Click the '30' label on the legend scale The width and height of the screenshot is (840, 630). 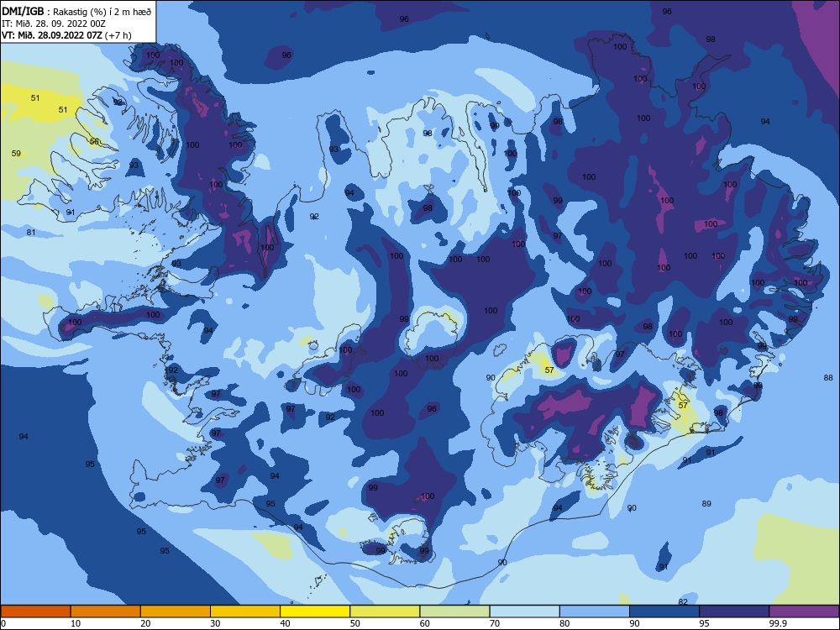[215, 623]
